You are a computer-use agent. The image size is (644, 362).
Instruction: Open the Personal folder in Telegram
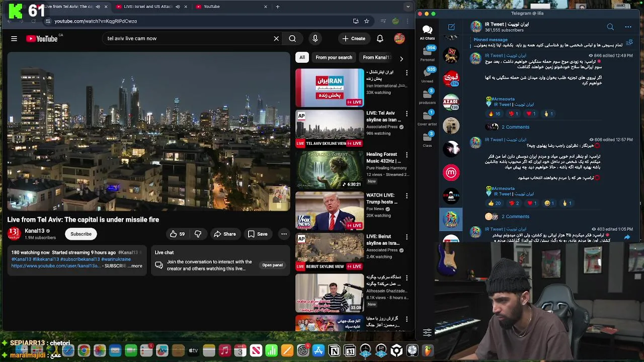point(428,54)
